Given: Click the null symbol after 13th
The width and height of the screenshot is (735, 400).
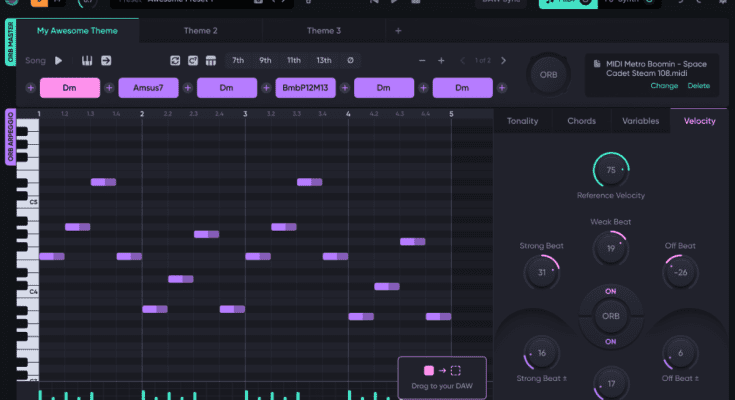Looking at the screenshot, I should point(350,61).
